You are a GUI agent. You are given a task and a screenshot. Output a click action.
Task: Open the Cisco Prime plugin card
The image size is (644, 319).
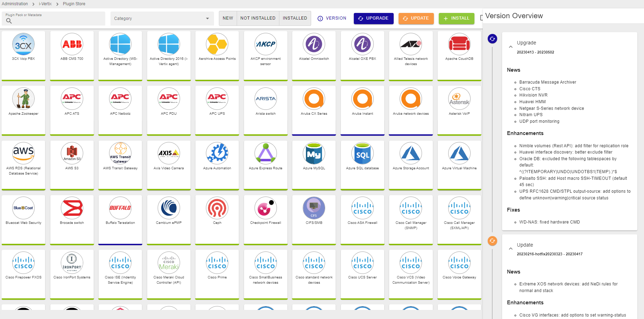click(217, 275)
